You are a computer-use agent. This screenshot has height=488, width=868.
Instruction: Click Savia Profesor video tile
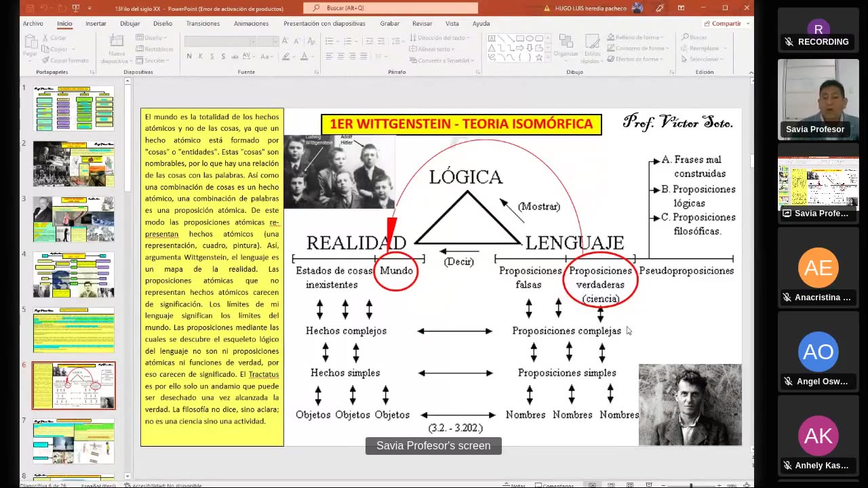pos(818,100)
